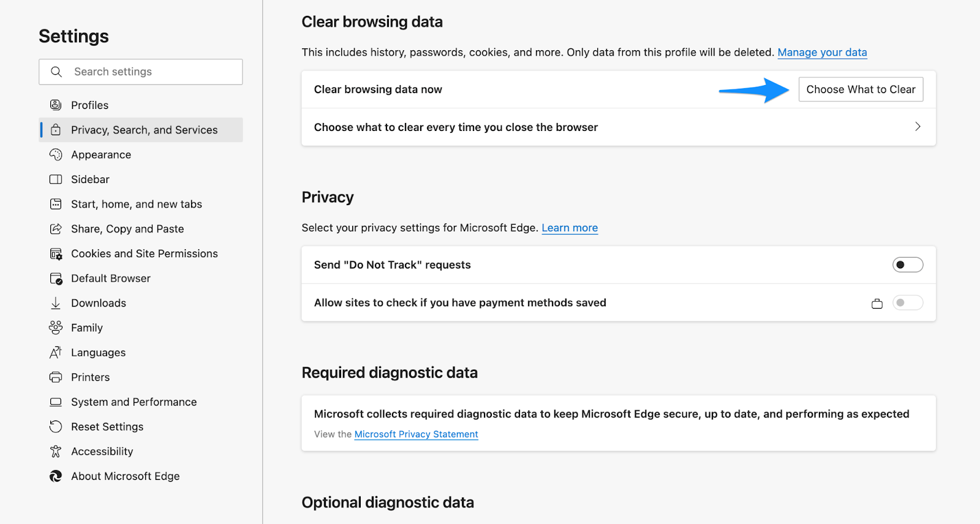
Task: Click the Settings page heading
Action: pos(73,36)
